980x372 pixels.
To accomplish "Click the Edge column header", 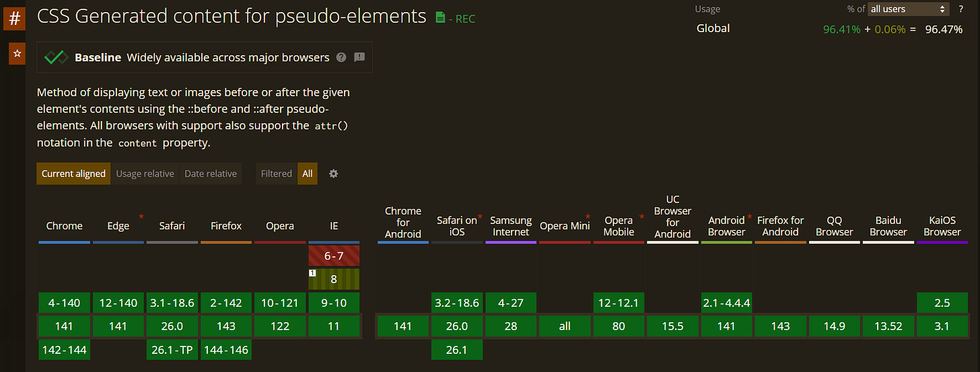I will [x=118, y=226].
